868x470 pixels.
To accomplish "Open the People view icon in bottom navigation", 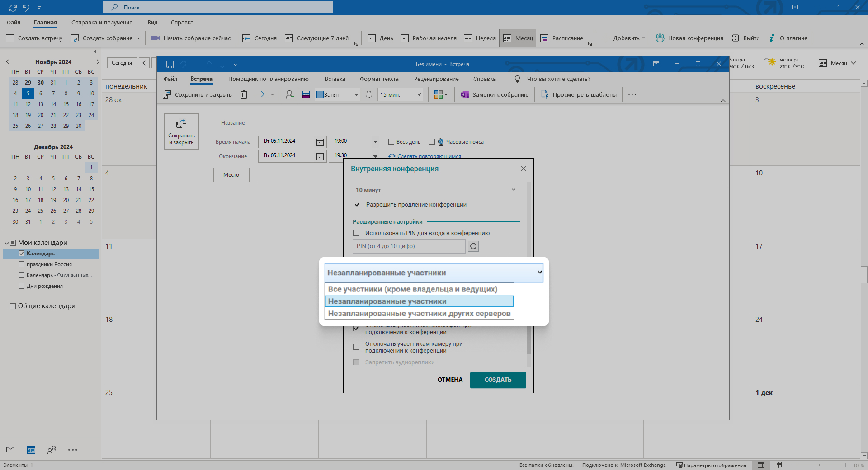I will [x=52, y=449].
